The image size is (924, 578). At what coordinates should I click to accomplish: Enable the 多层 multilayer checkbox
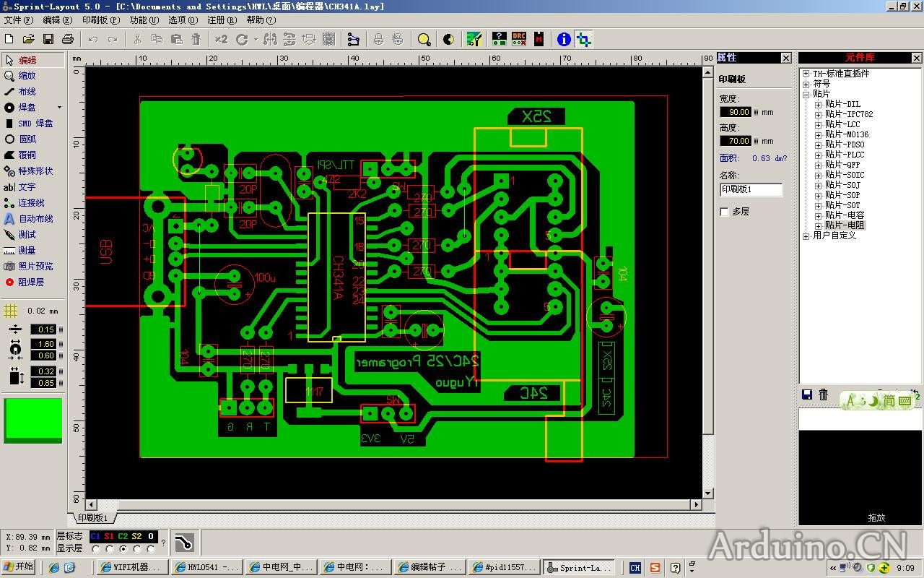pyautogui.click(x=724, y=212)
